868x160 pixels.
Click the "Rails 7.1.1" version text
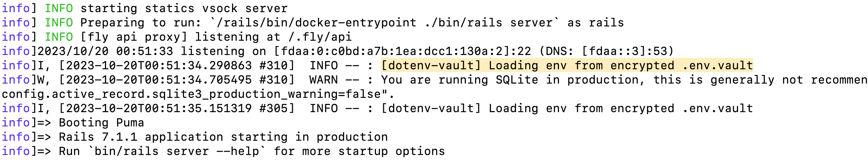(98, 137)
